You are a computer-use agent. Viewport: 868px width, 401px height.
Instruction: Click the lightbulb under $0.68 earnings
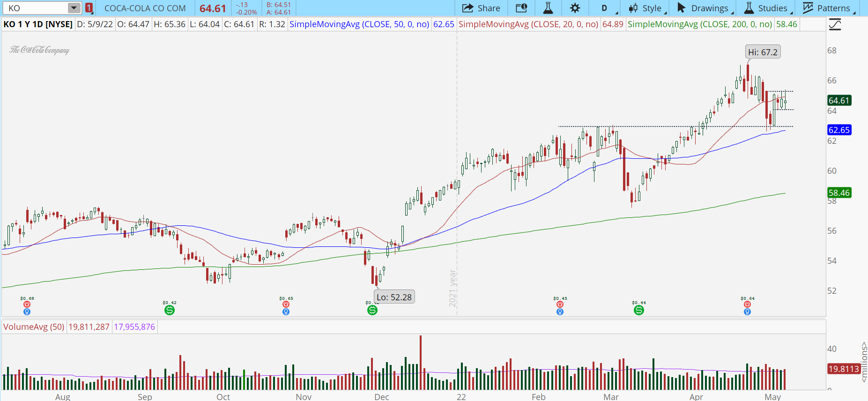[27, 312]
